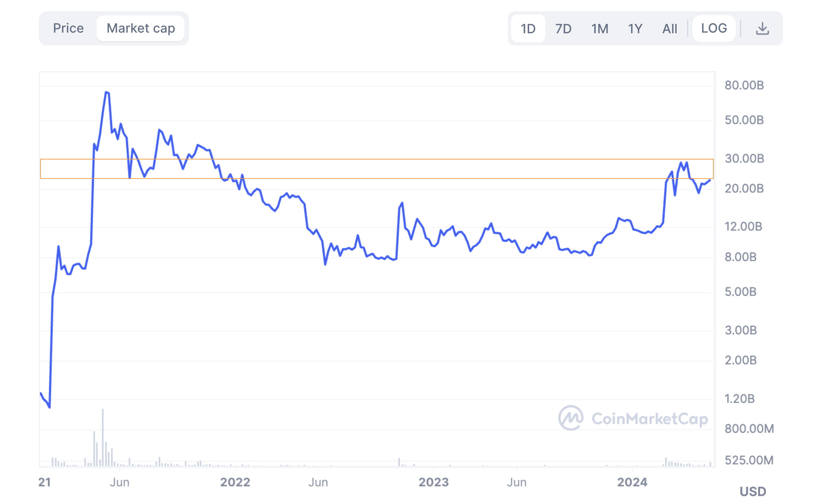
Task: Toggle the LOG scale button
Action: pos(714,28)
